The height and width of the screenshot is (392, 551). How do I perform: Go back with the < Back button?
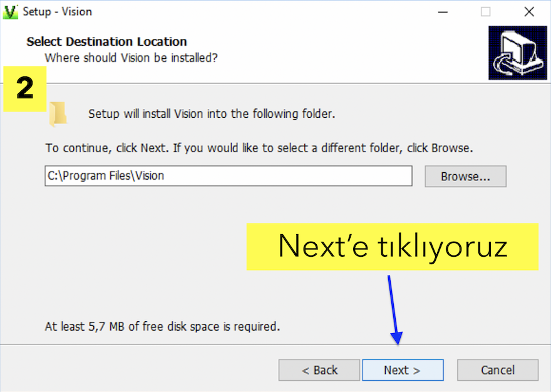click(319, 370)
